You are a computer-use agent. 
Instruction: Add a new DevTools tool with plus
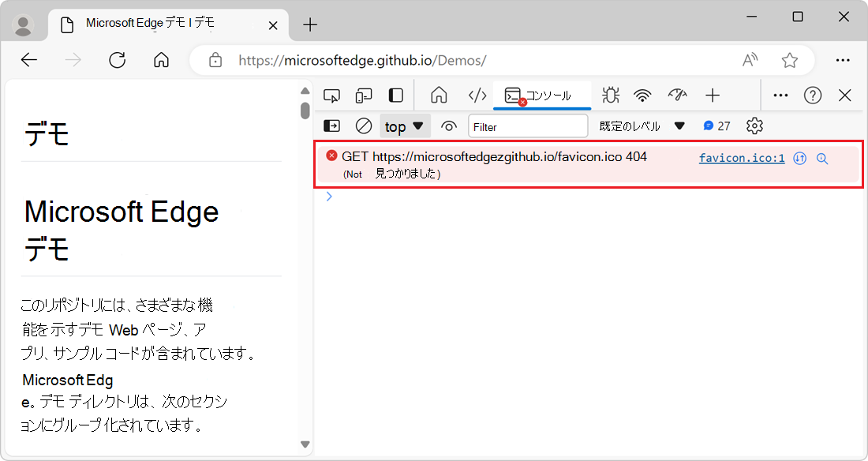713,95
